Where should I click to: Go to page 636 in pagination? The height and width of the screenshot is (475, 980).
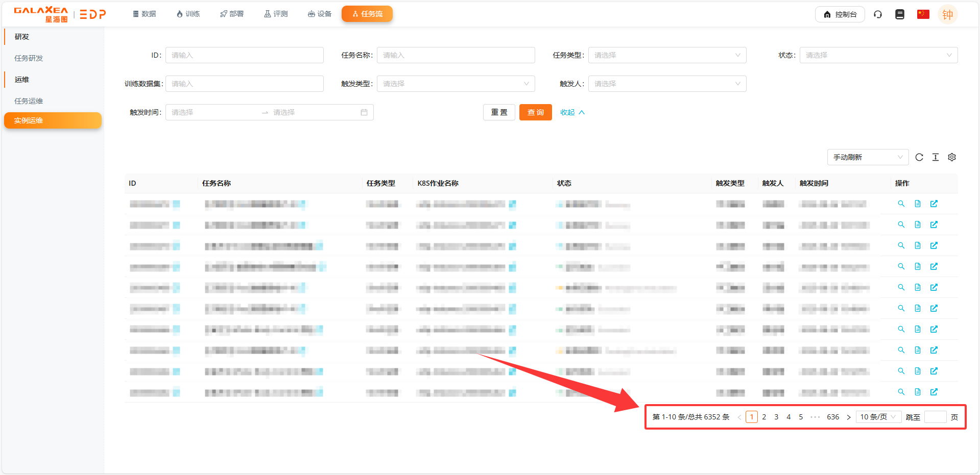tap(832, 416)
